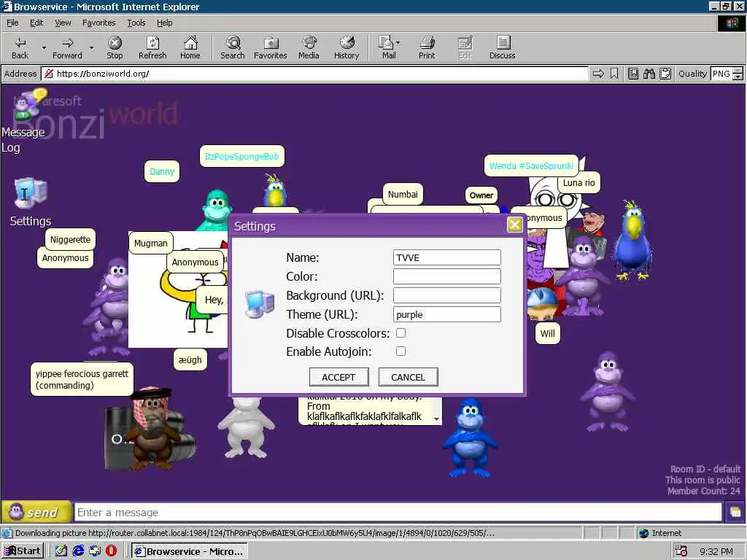The height and width of the screenshot is (560, 747).
Task: Click the empty Color input field
Action: tap(447, 276)
